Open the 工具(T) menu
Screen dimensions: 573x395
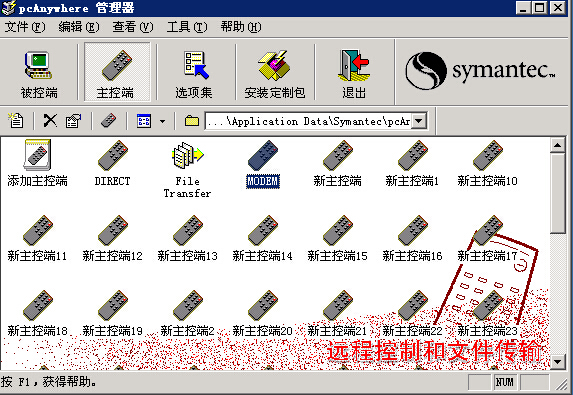click(x=187, y=27)
